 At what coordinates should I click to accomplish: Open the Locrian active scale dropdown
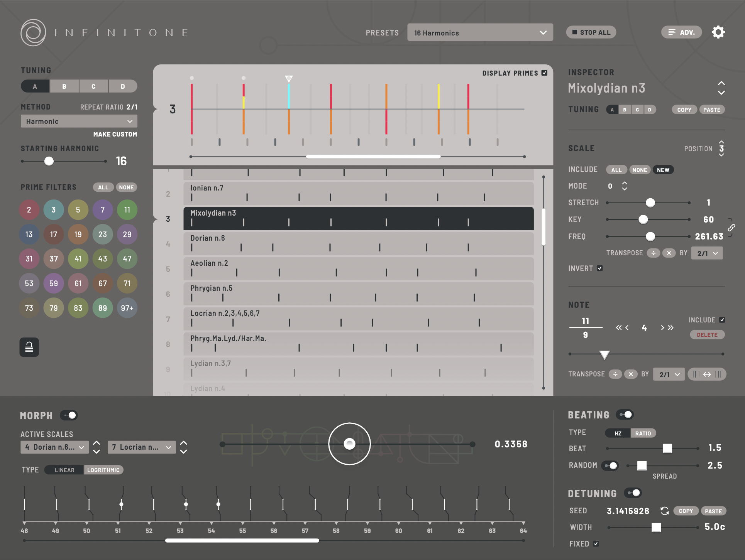click(x=141, y=447)
